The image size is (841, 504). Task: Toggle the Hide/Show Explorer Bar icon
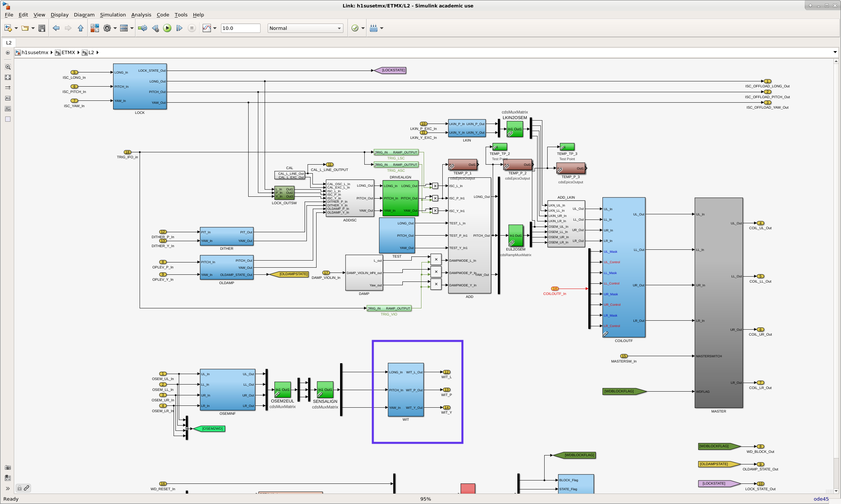click(x=8, y=53)
